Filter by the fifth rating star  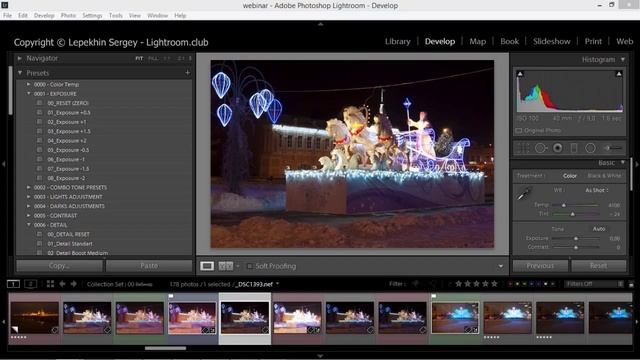(x=494, y=283)
